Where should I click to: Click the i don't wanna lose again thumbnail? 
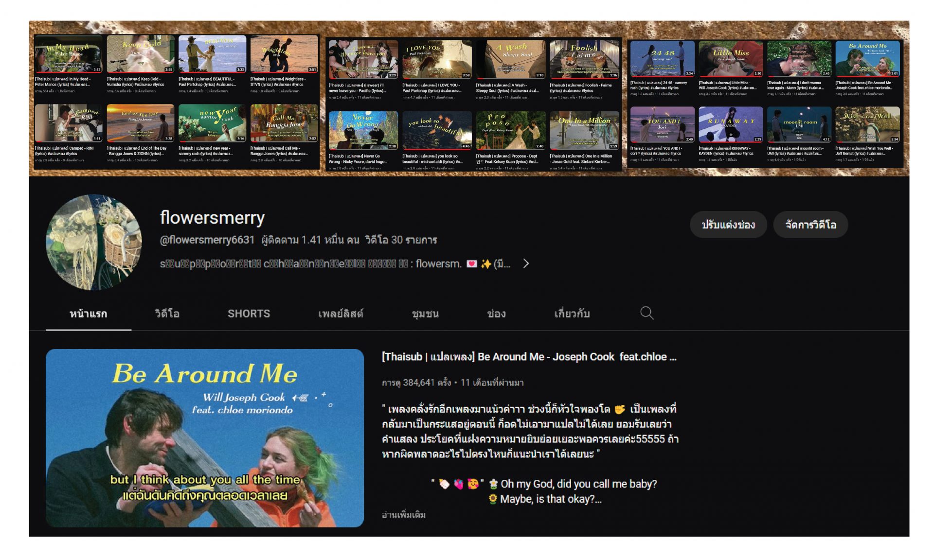click(799, 59)
